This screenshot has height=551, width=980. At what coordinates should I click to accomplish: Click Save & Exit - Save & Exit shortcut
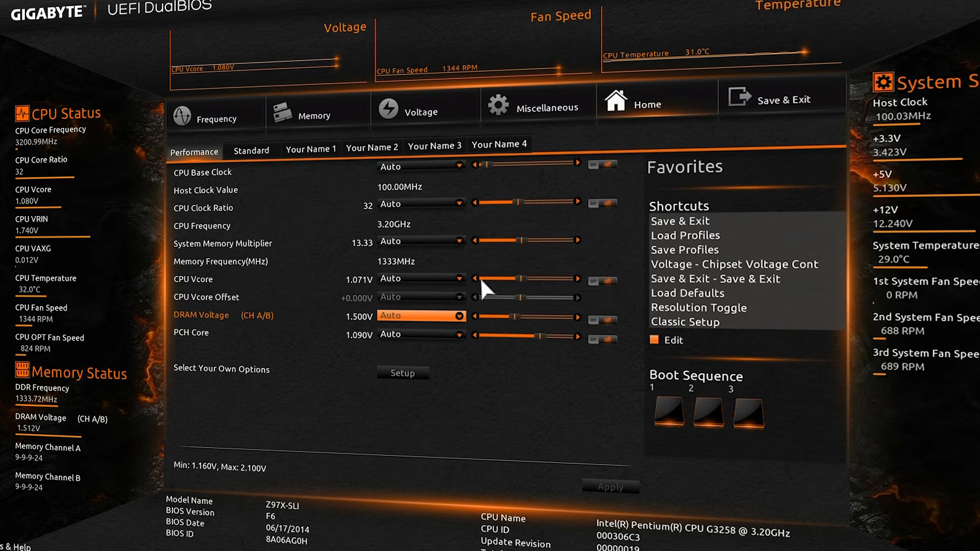715,278
